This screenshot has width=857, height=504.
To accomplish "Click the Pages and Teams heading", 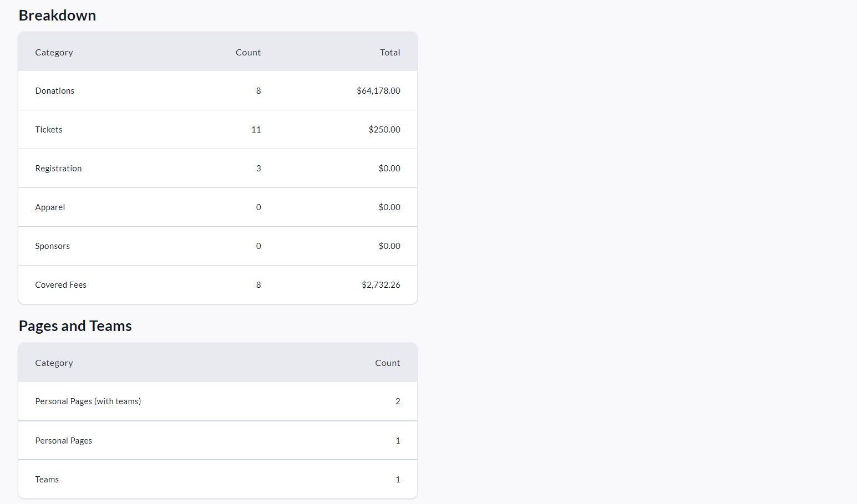I will 75,326.
